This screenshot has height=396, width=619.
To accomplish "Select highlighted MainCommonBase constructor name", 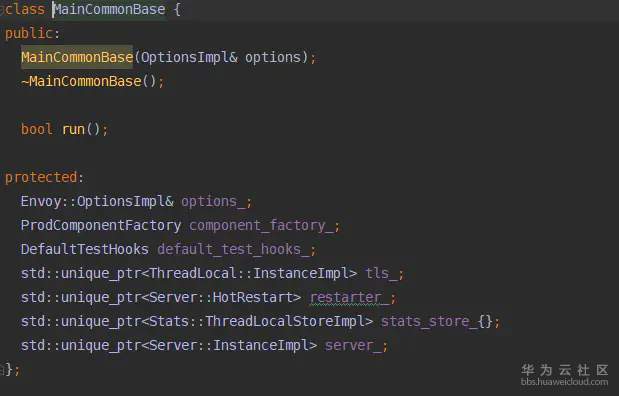I will tap(77, 57).
